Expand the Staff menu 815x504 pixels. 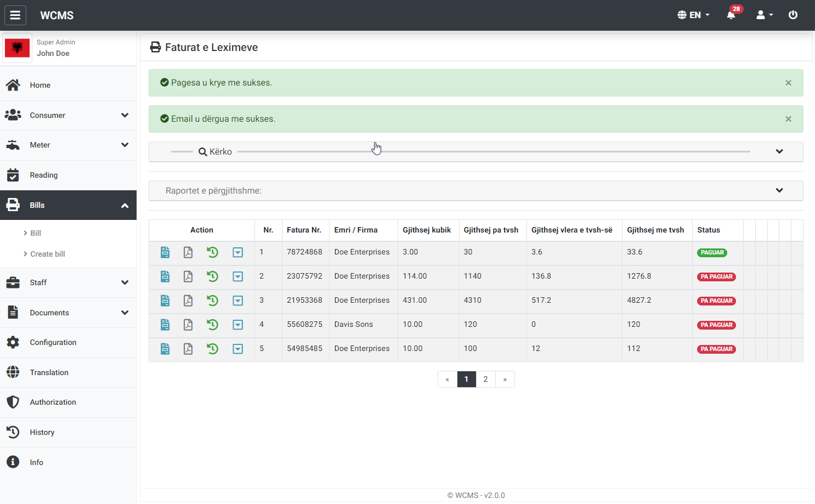[x=68, y=282]
